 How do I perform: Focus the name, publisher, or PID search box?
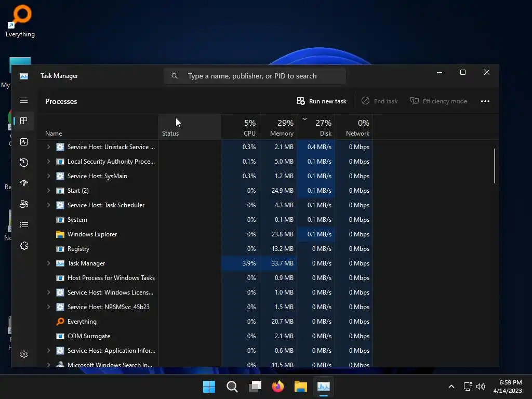pos(255,76)
